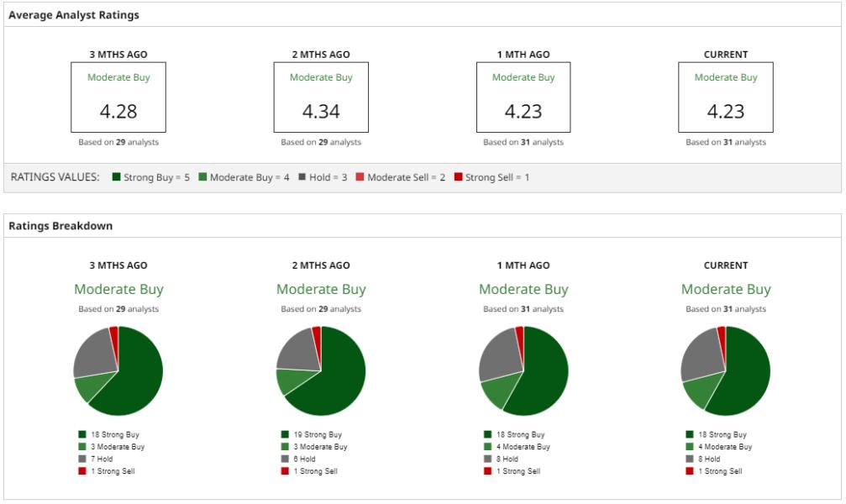The height and width of the screenshot is (504, 846).
Task: Click the grey Hold = 3 legend swatch
Action: (302, 176)
